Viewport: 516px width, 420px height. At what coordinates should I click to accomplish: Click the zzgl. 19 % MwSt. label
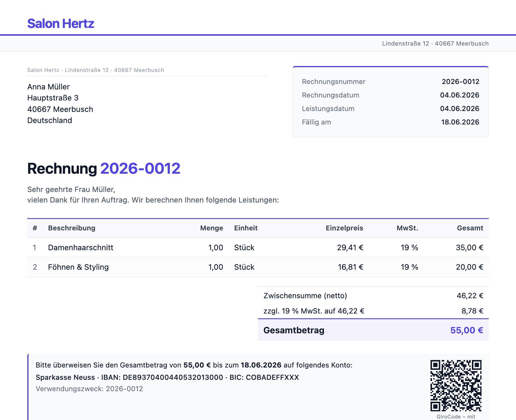coord(314,311)
